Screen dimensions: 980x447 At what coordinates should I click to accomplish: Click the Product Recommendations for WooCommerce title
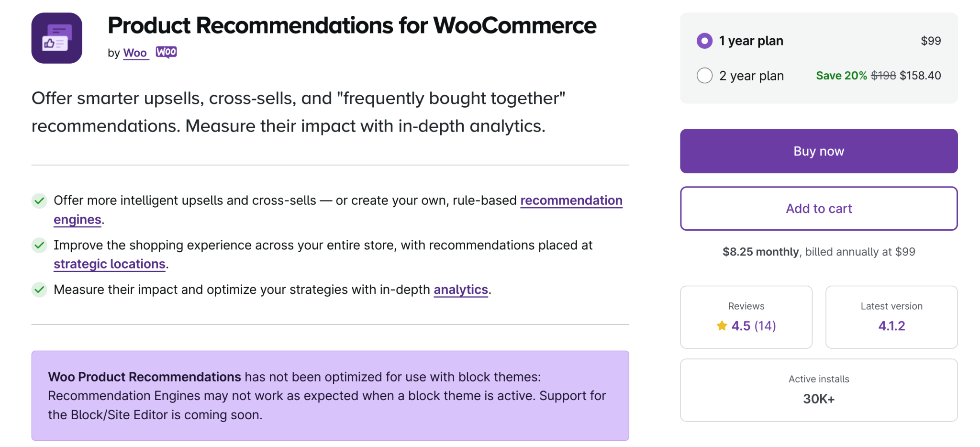coord(352,26)
